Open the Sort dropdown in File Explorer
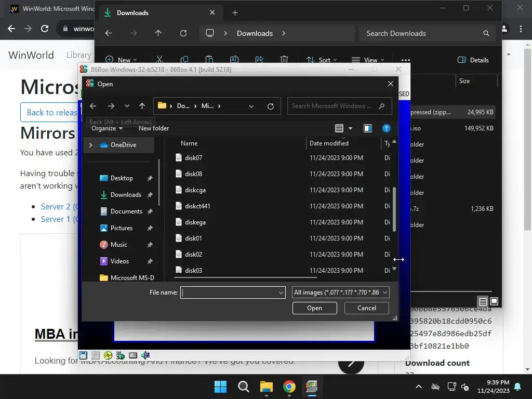 pos(321,60)
